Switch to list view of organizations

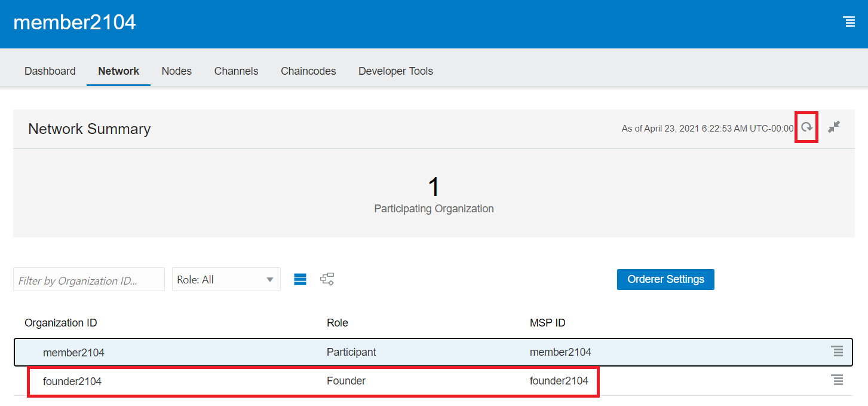point(300,279)
